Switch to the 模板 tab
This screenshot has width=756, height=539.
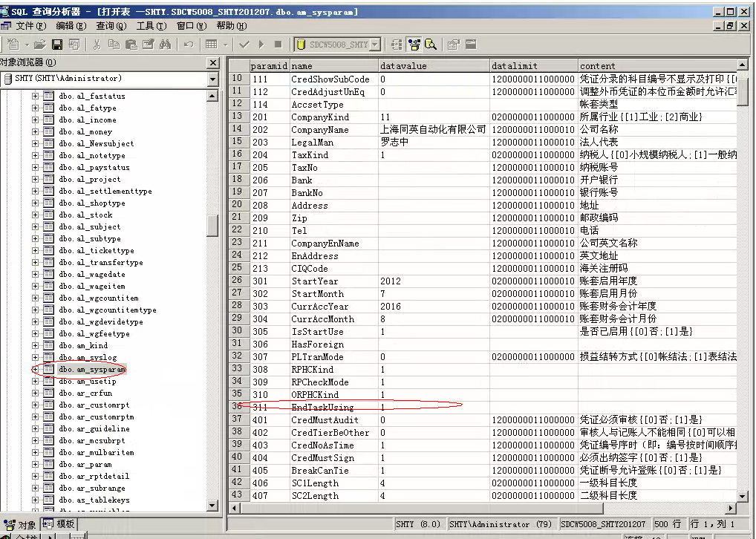[x=59, y=524]
